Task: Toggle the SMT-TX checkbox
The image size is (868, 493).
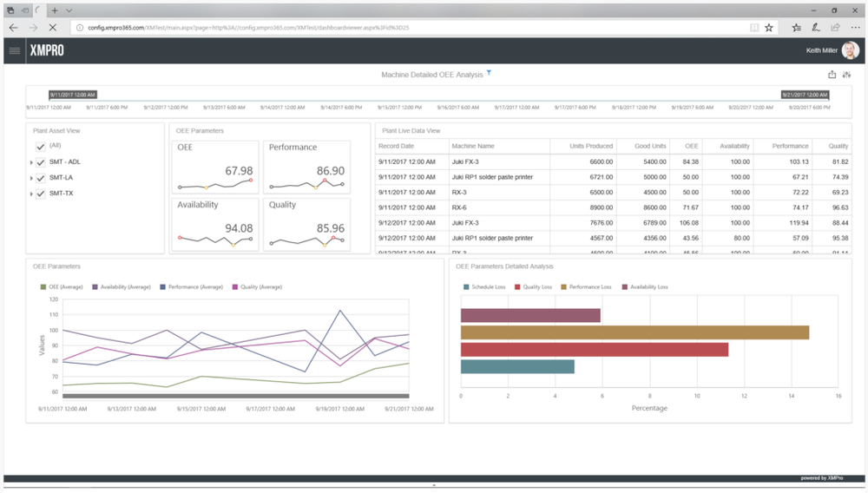Action: click(41, 194)
